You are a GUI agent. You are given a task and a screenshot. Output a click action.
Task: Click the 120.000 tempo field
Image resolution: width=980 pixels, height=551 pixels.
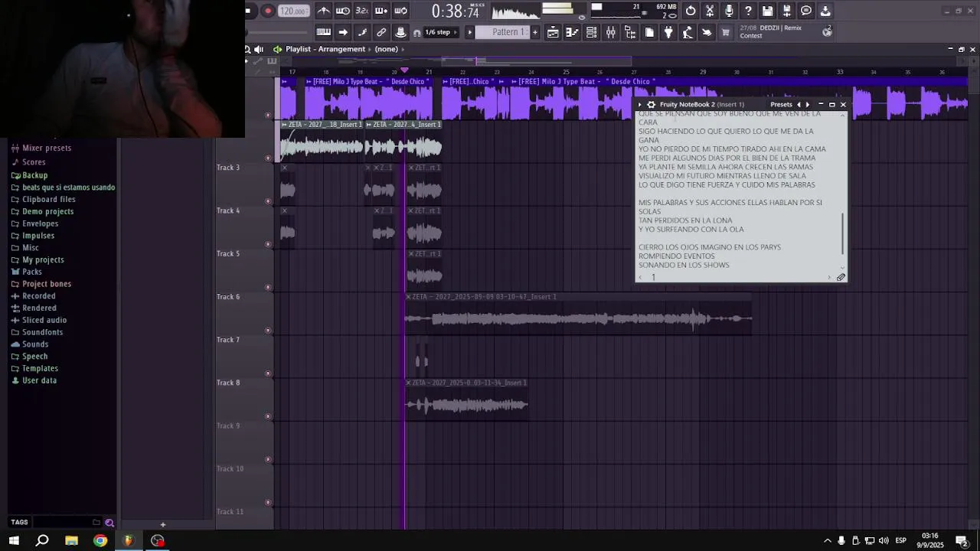[x=294, y=11]
